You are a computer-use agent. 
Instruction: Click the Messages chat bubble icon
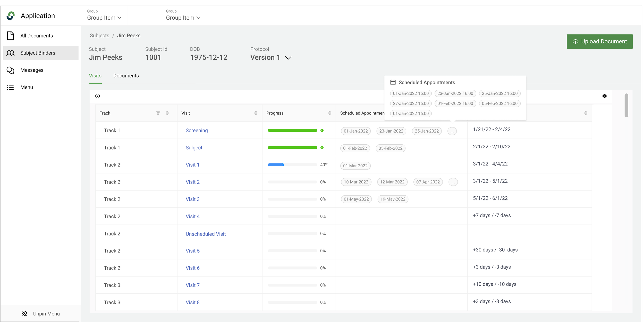click(x=10, y=70)
